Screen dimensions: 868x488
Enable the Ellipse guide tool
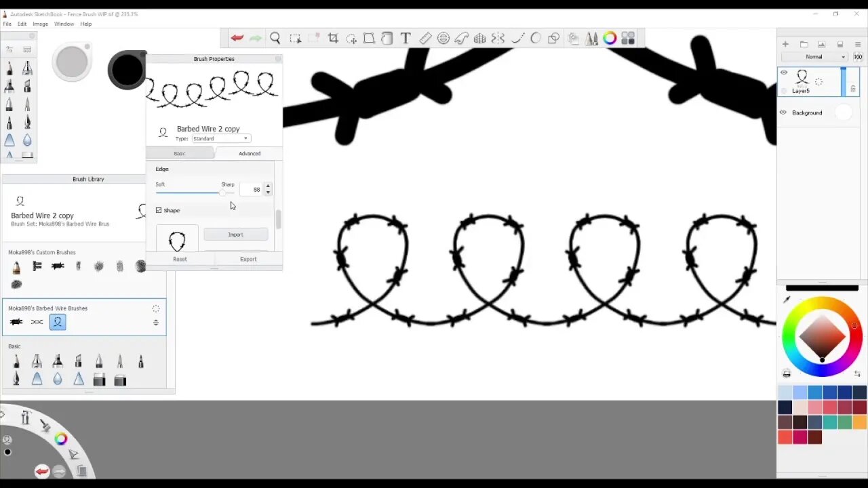tap(443, 38)
